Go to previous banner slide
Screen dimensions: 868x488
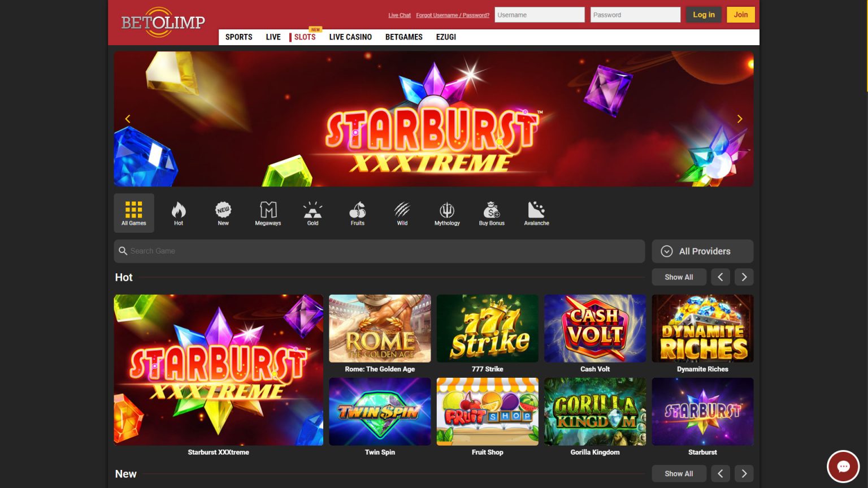(128, 119)
